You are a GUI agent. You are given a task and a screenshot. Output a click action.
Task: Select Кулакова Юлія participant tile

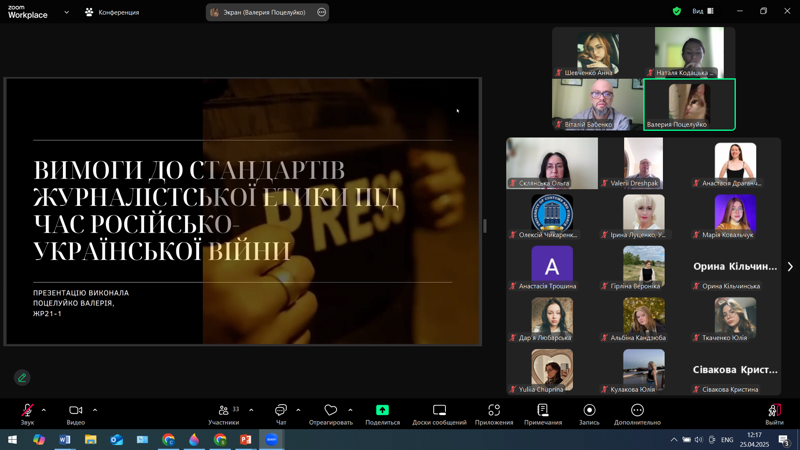643,369
